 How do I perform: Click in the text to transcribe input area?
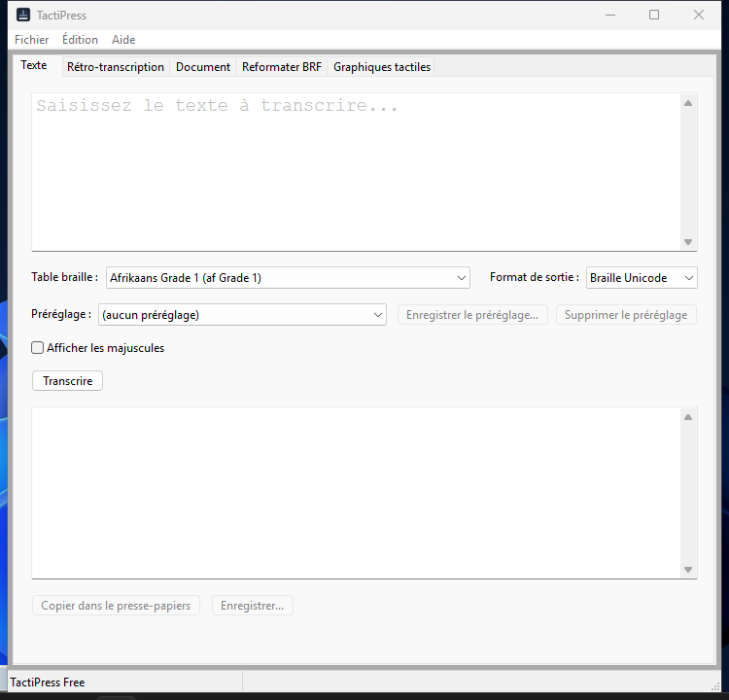(x=356, y=172)
